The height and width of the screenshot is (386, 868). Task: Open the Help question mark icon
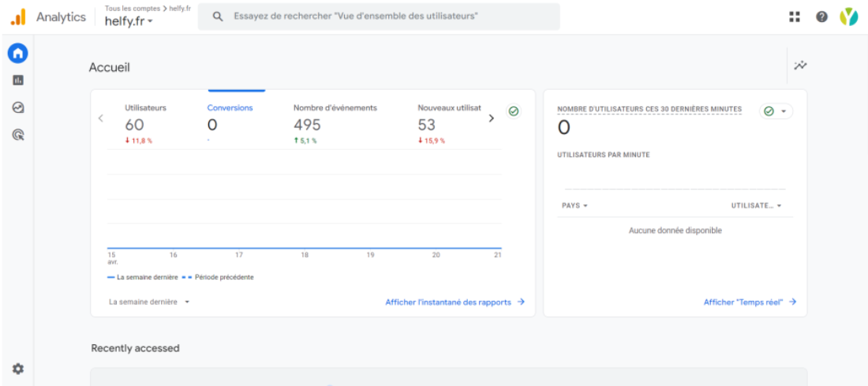(x=821, y=17)
